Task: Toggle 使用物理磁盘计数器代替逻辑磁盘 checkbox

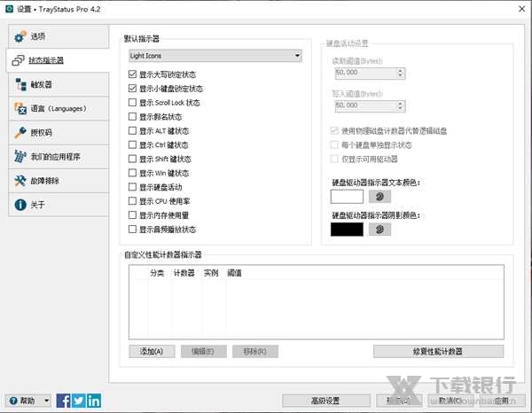Action: (x=334, y=130)
